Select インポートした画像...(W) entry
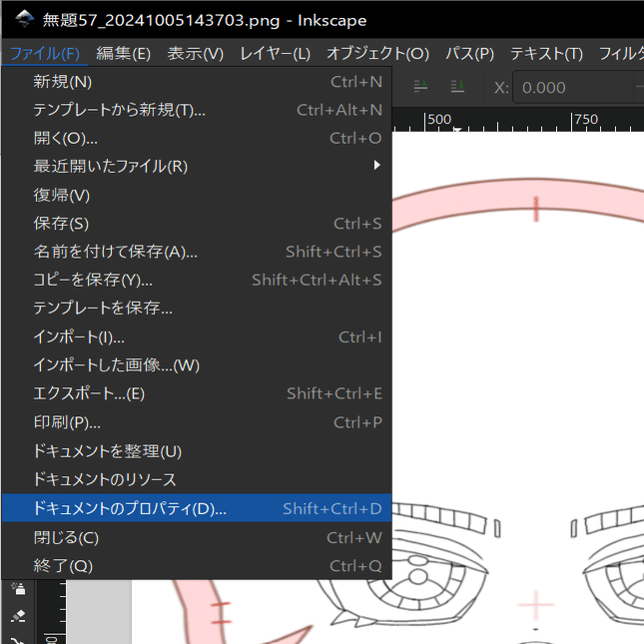The image size is (644, 644). click(197, 365)
